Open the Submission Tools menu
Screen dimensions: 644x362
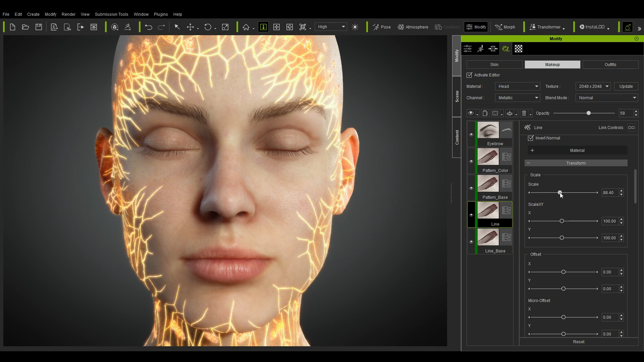pyautogui.click(x=111, y=14)
